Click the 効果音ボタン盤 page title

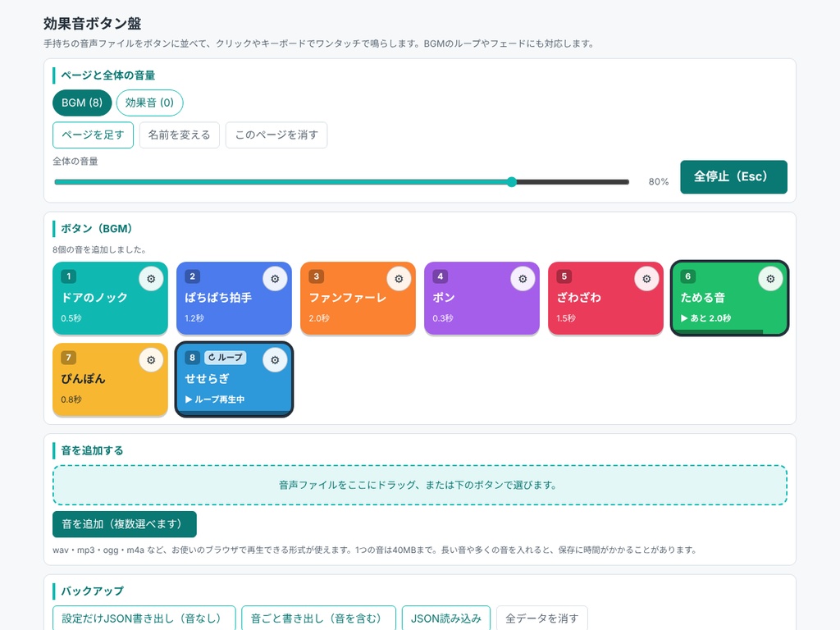(x=92, y=24)
